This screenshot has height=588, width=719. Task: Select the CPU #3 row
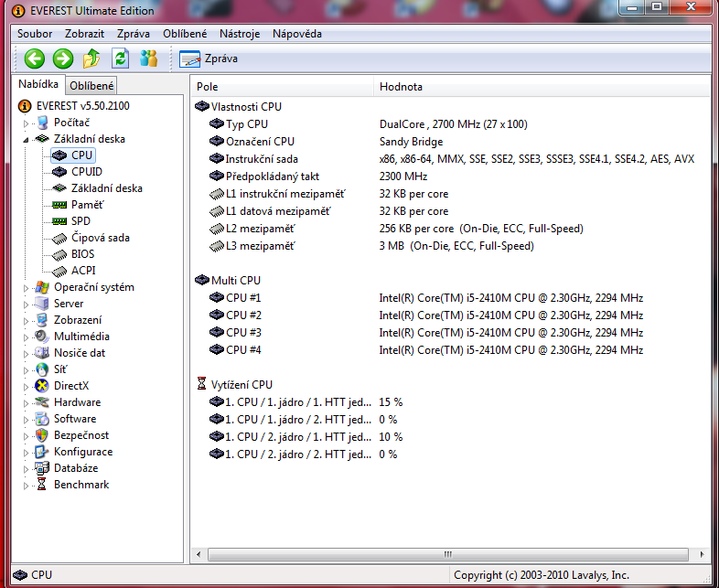[x=452, y=333]
